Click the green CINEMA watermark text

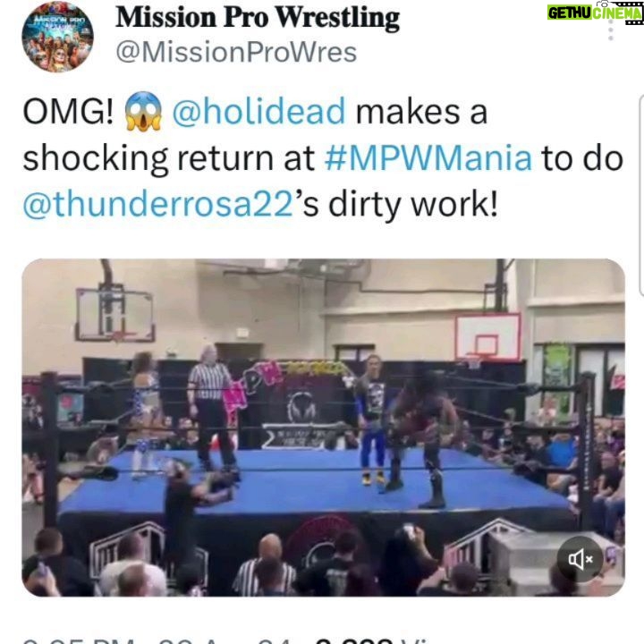coord(617,13)
